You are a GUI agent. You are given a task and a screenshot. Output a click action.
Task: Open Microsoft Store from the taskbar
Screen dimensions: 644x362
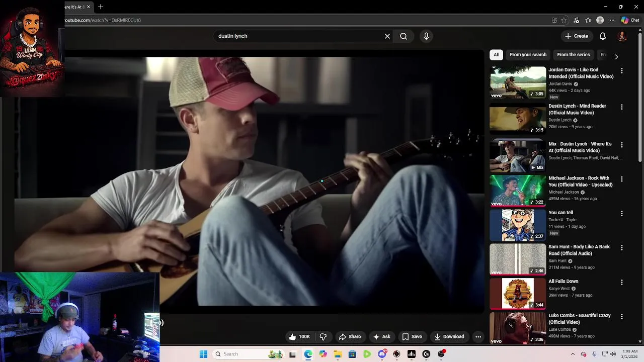point(352,354)
